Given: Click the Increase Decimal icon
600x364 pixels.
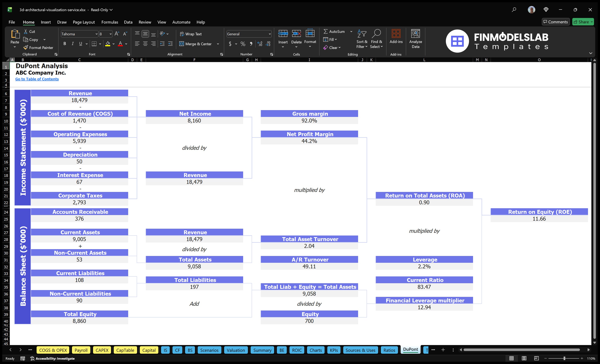Looking at the screenshot, I should pyautogui.click(x=259, y=44).
